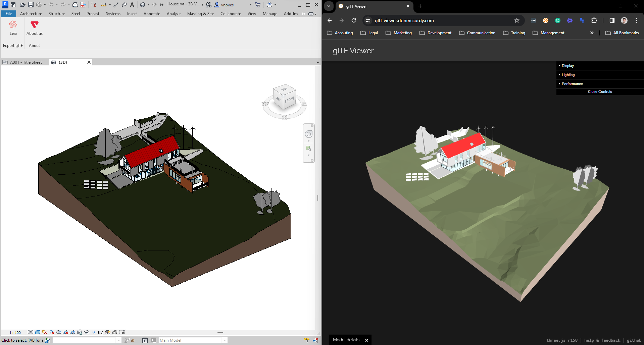Click the Save icon in Revit toolbar
The width and height of the screenshot is (644, 345).
31,5
